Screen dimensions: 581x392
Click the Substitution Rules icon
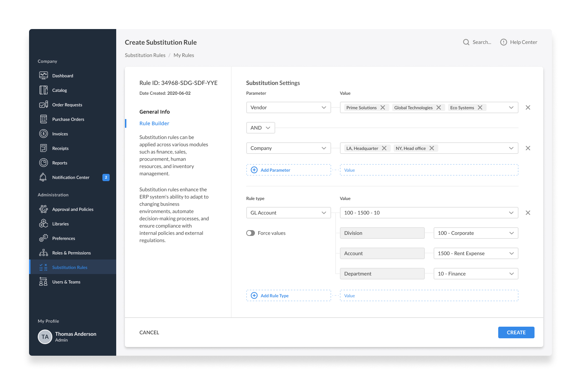[x=44, y=267]
